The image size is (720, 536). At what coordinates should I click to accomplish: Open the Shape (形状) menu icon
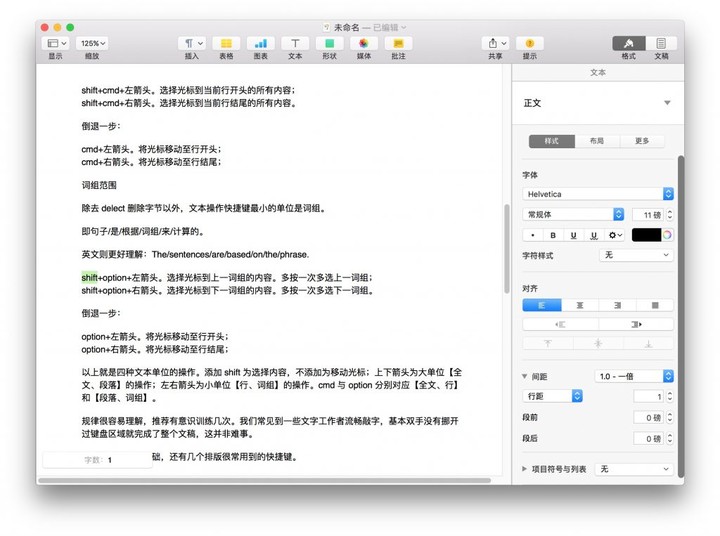pos(329,43)
